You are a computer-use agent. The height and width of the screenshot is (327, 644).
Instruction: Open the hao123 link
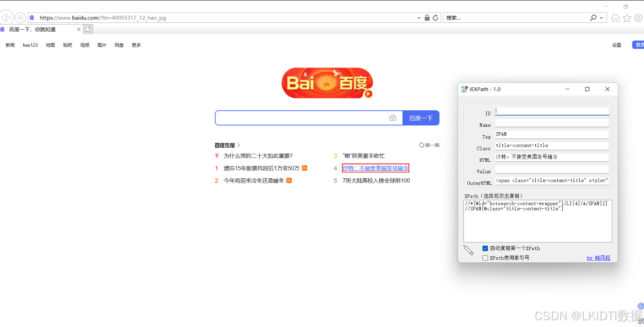pyautogui.click(x=30, y=45)
